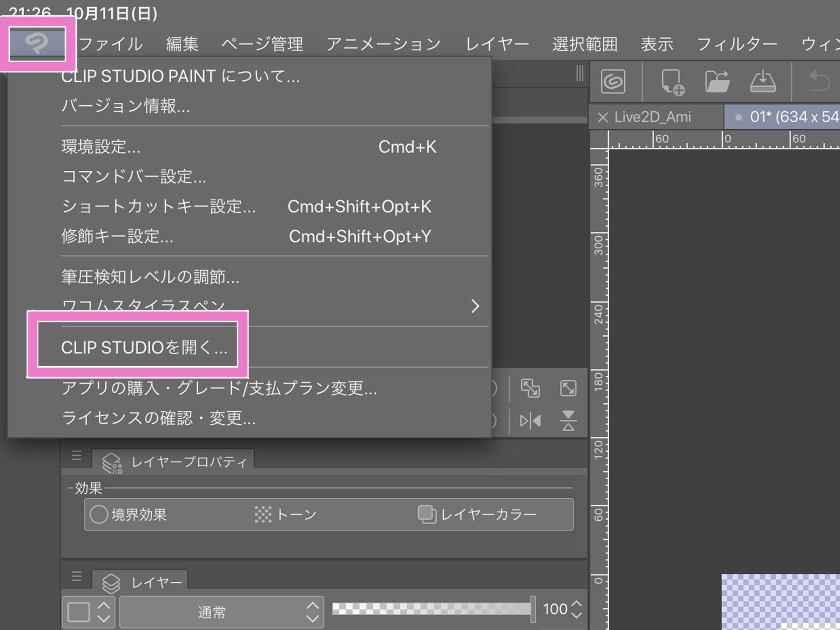Open the layers panel hamburger menu

click(77, 577)
